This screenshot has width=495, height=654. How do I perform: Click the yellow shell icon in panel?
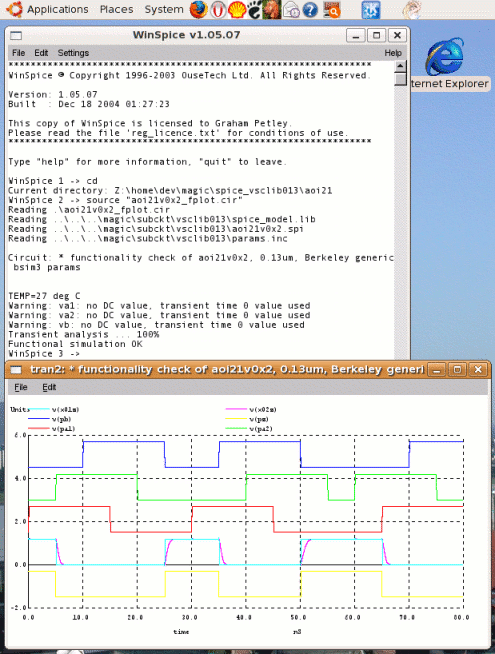236,10
